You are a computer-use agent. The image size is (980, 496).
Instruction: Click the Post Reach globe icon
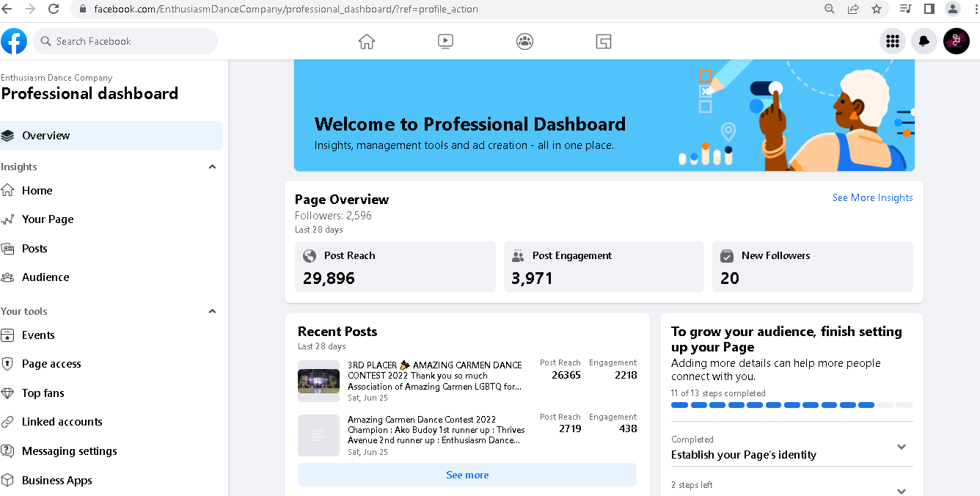(x=310, y=256)
